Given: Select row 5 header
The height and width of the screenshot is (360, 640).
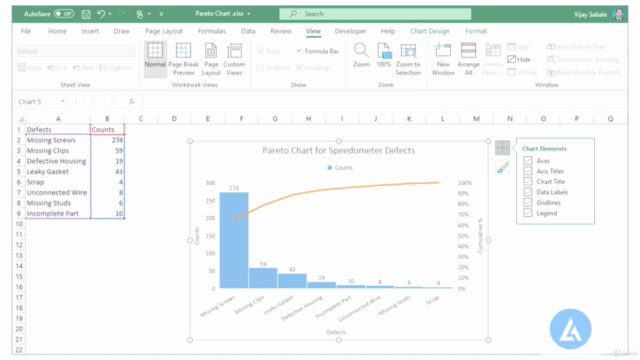Looking at the screenshot, I should click(19, 171).
